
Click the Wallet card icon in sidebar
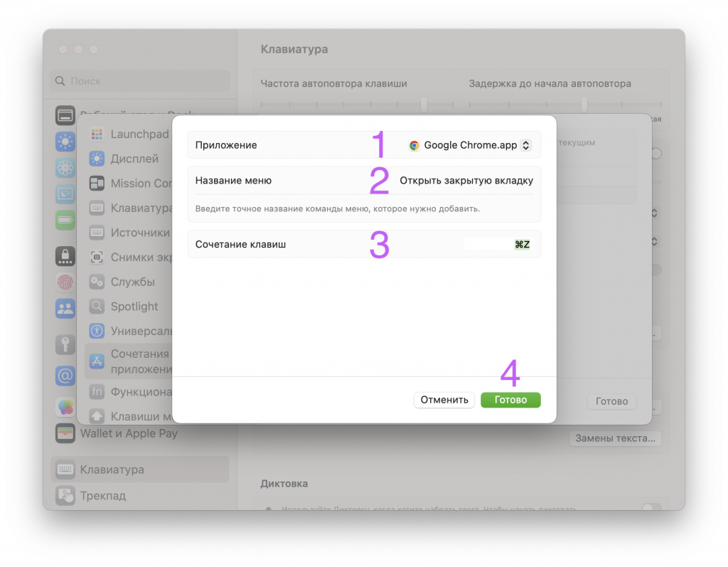point(65,434)
